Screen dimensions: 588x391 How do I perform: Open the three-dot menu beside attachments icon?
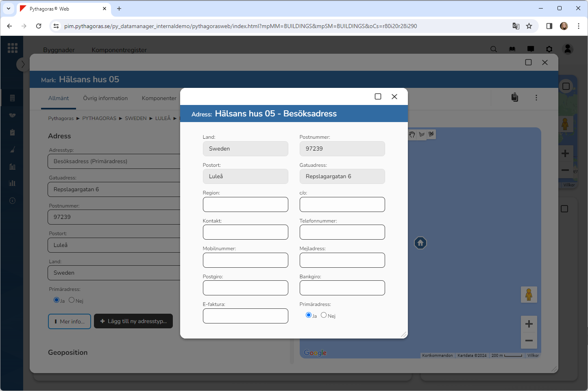(536, 98)
